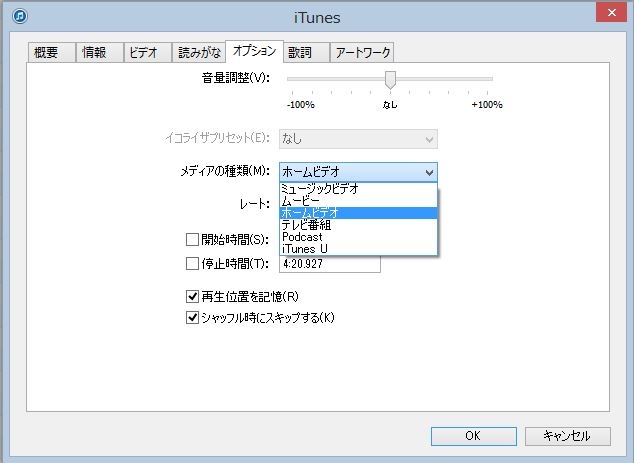
Task: Enable the 開始時間 checkbox
Action: [192, 239]
